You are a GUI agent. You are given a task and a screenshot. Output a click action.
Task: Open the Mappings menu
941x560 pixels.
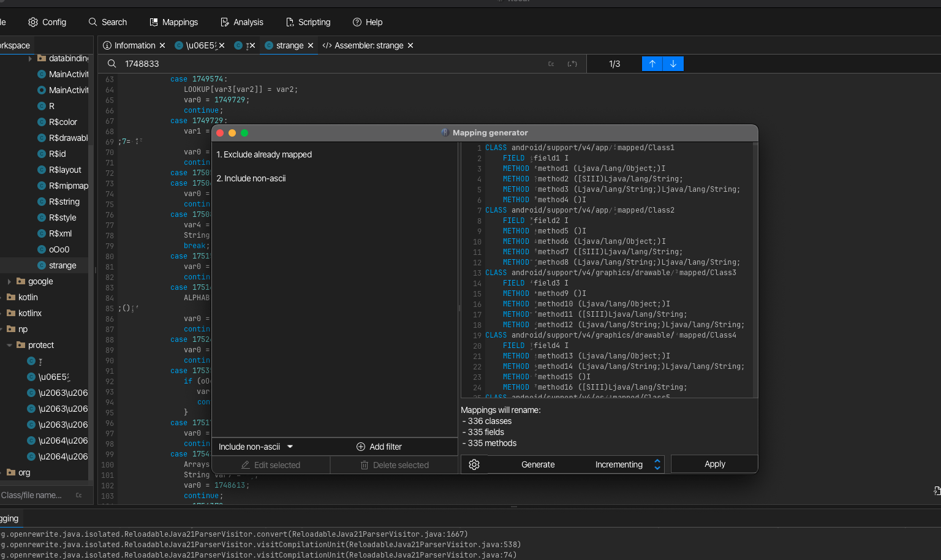point(174,22)
